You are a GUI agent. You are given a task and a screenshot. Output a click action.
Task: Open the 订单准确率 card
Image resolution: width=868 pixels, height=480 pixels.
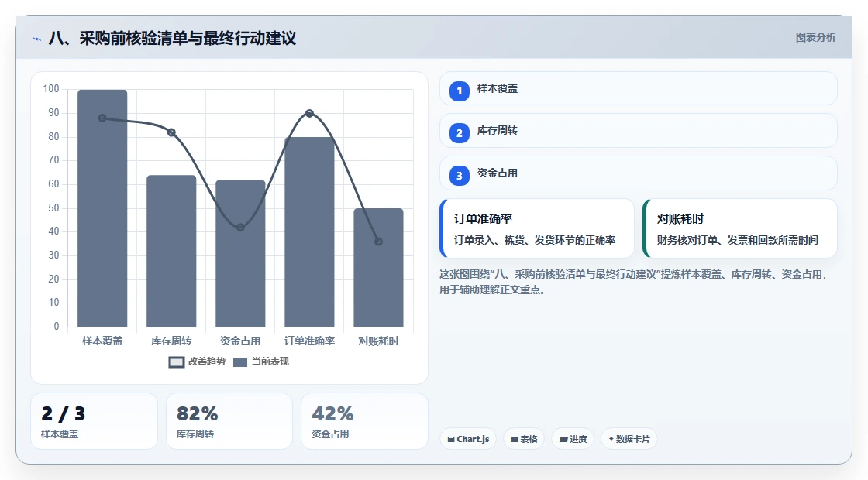coord(537,228)
